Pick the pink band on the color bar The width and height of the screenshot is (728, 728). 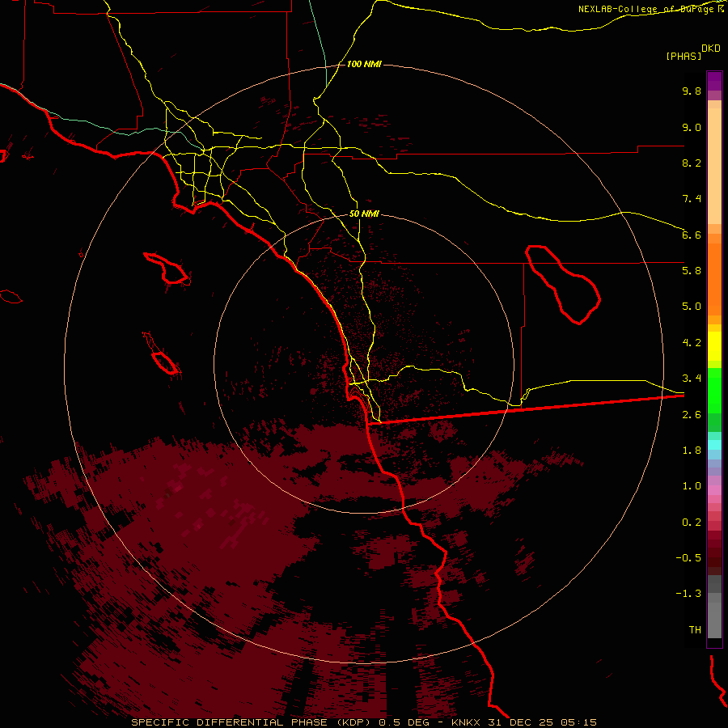714,490
